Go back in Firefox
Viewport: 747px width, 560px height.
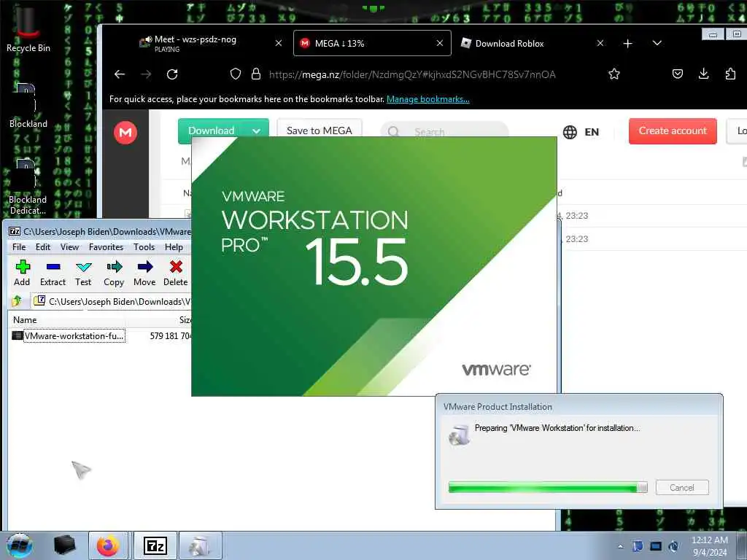coord(120,74)
